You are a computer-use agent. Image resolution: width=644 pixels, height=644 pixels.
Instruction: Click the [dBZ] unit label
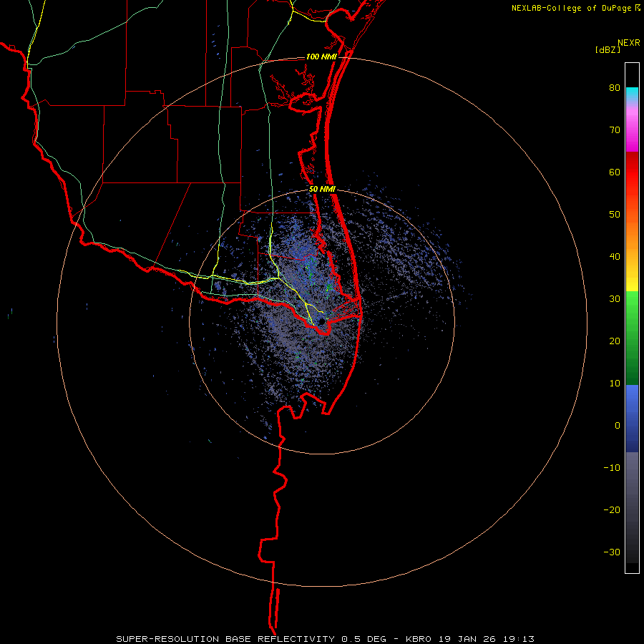pos(608,49)
